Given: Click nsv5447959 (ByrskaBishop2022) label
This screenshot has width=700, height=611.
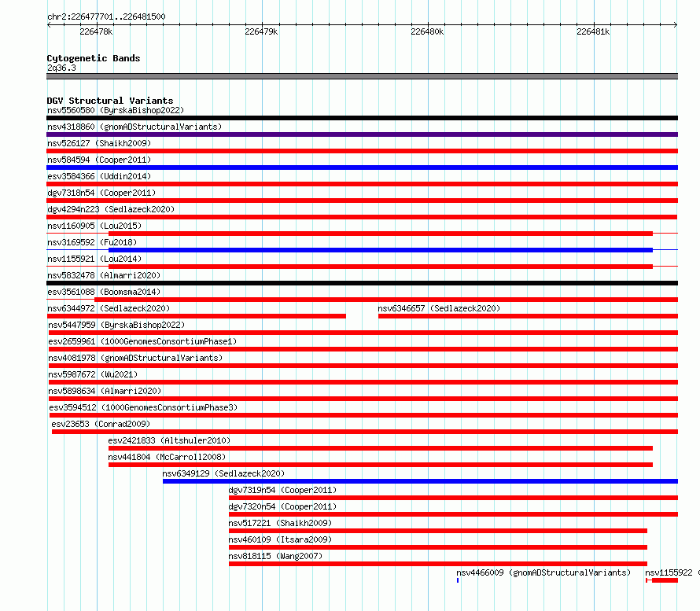Looking at the screenshot, I should (x=116, y=325).
